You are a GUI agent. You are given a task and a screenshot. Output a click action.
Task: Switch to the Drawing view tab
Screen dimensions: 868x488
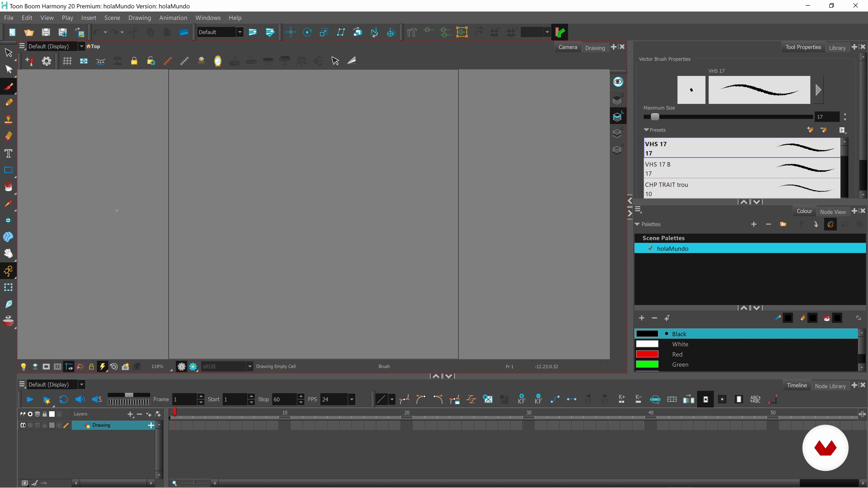coord(595,47)
